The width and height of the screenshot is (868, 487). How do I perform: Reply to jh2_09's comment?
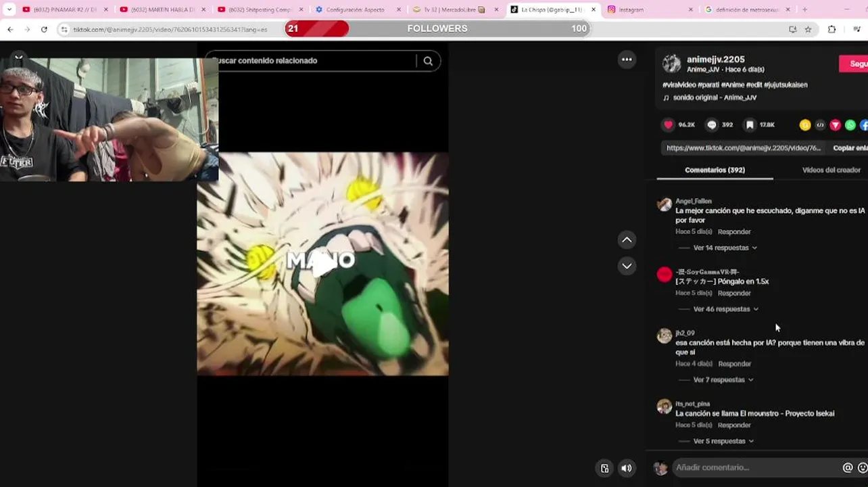tap(734, 364)
